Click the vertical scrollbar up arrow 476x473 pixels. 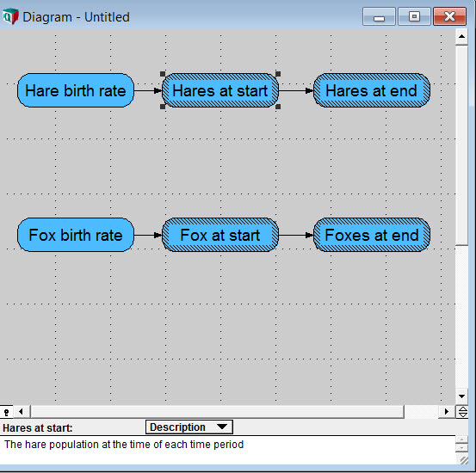461,37
